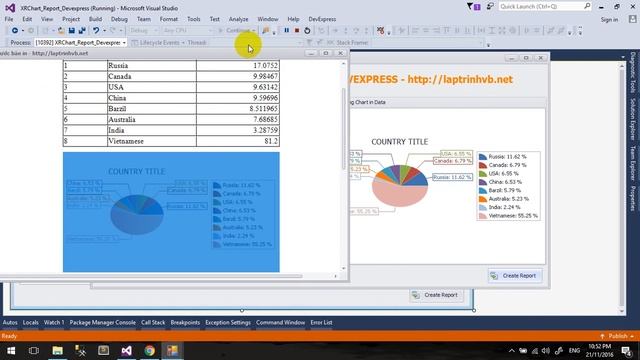
Task: Switch to the Error List tab
Action: tap(321, 322)
